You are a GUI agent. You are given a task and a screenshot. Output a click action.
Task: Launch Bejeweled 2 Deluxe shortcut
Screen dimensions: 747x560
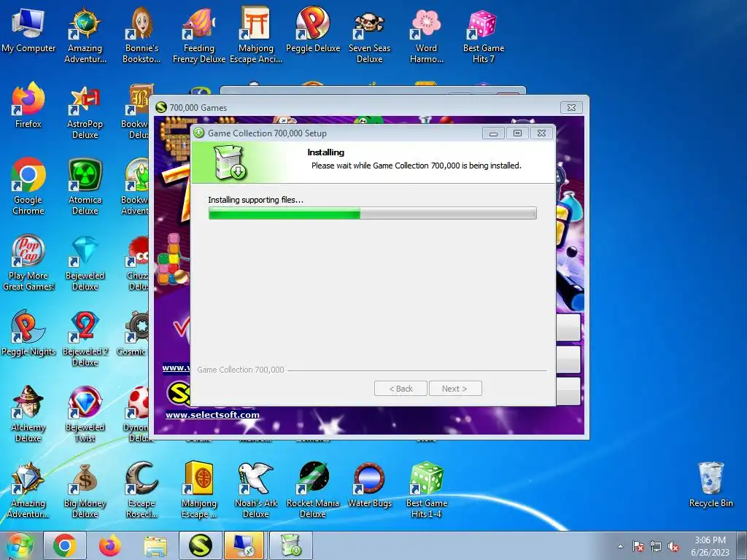(x=85, y=338)
